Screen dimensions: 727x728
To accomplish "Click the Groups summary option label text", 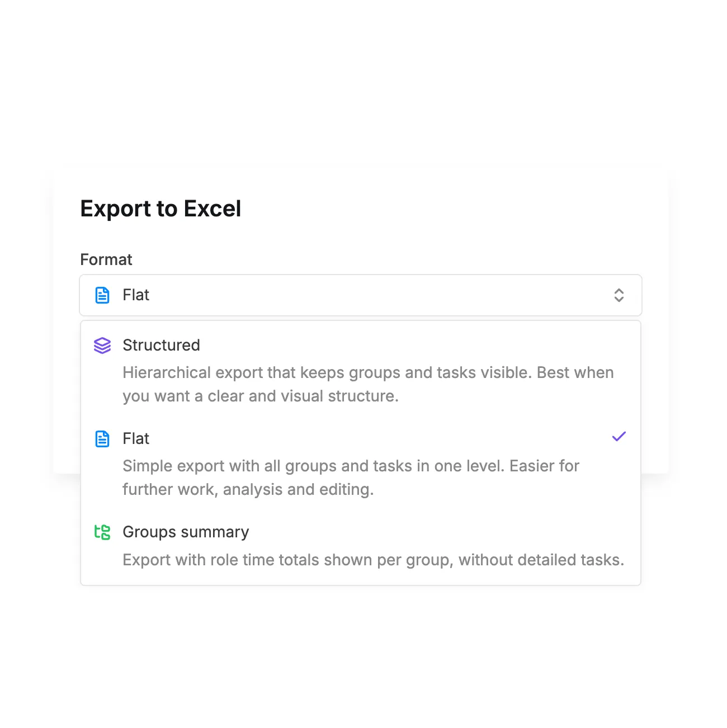I will pyautogui.click(x=186, y=532).
